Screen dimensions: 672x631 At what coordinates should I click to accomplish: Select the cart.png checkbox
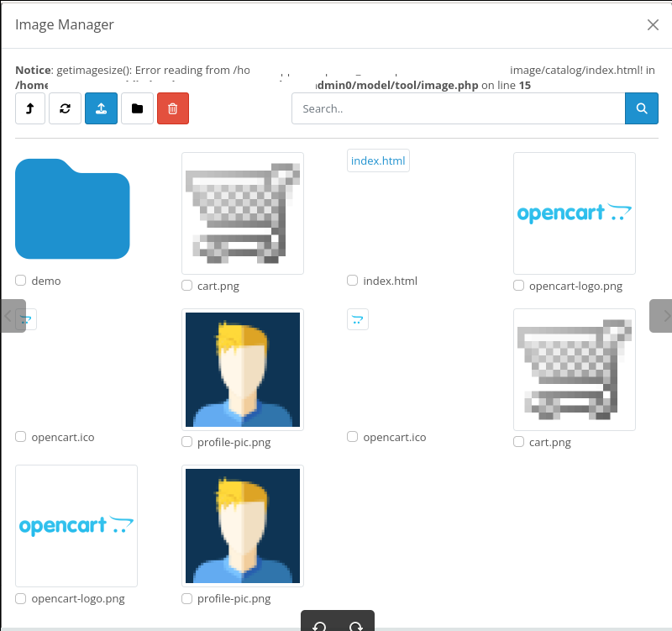tap(186, 286)
